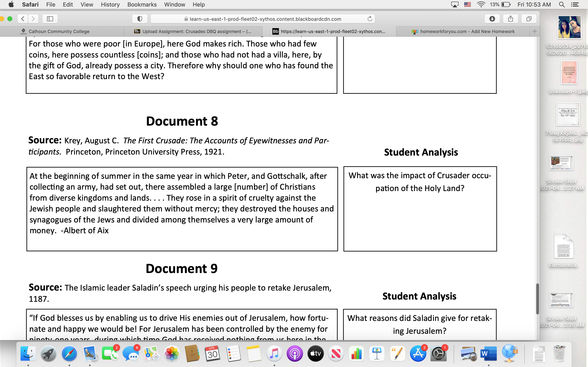Toggle the Safari sidebar

coord(50,19)
